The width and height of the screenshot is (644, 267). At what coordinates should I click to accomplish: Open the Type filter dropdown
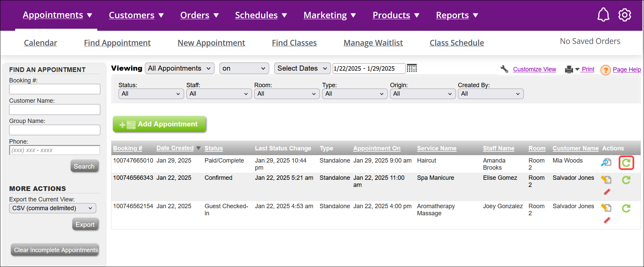point(355,94)
